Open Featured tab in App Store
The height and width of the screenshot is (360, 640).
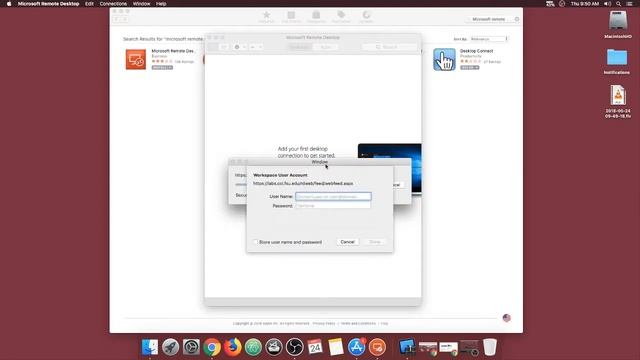click(x=266, y=17)
